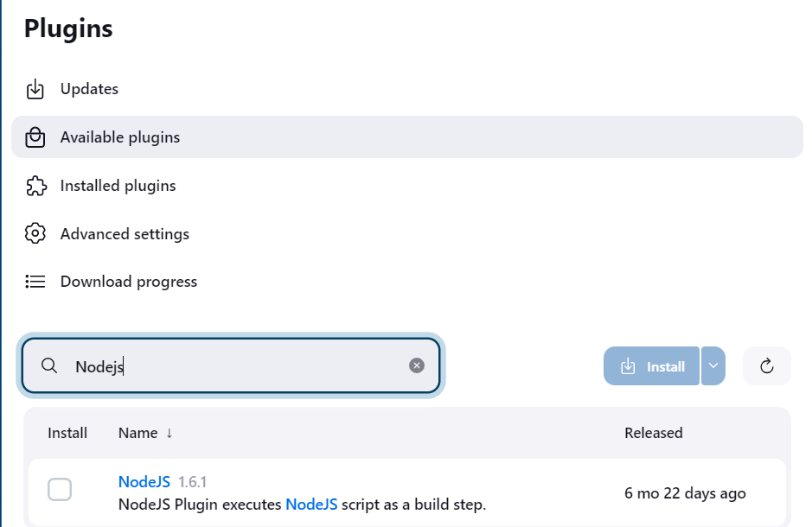Open Download progress page
812x527 pixels.
pyautogui.click(x=128, y=282)
